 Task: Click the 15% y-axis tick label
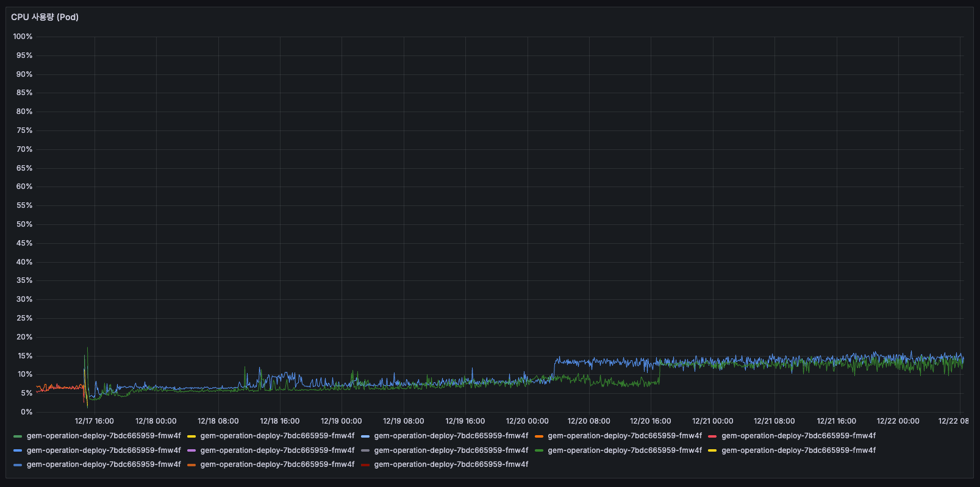[x=24, y=356]
